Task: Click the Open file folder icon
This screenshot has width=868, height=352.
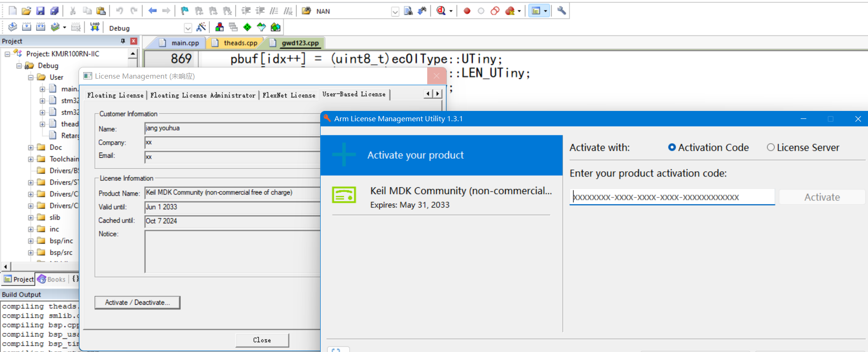Action: tap(27, 11)
